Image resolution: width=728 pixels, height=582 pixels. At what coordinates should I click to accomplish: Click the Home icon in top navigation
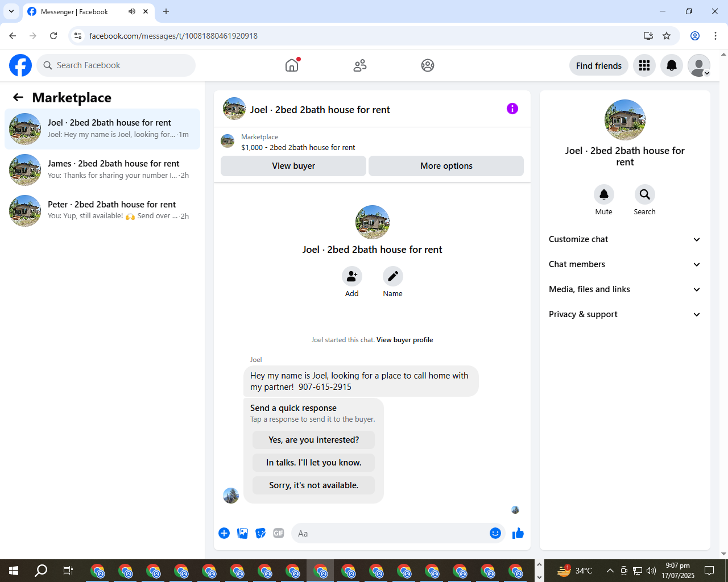click(292, 65)
